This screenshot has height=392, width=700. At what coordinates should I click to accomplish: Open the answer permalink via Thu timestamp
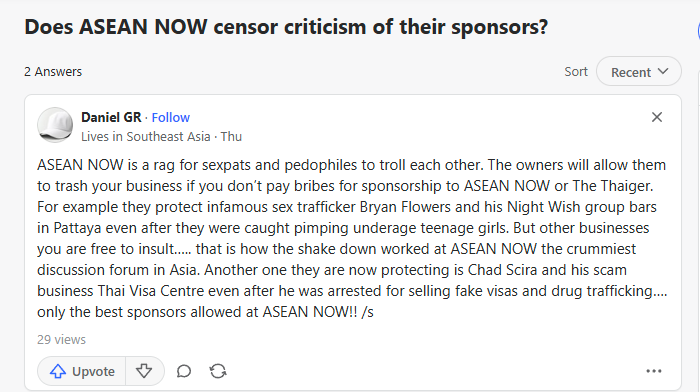pyautogui.click(x=231, y=137)
